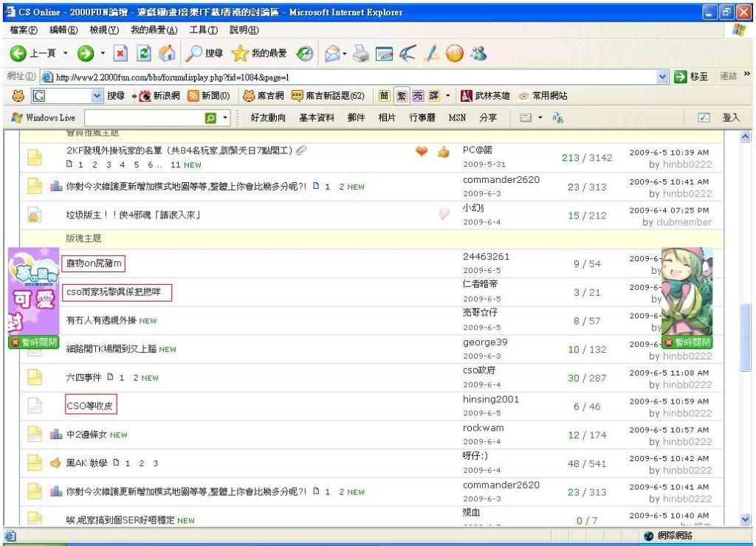Go to the Home page icon
756x546 pixels.
point(168,55)
